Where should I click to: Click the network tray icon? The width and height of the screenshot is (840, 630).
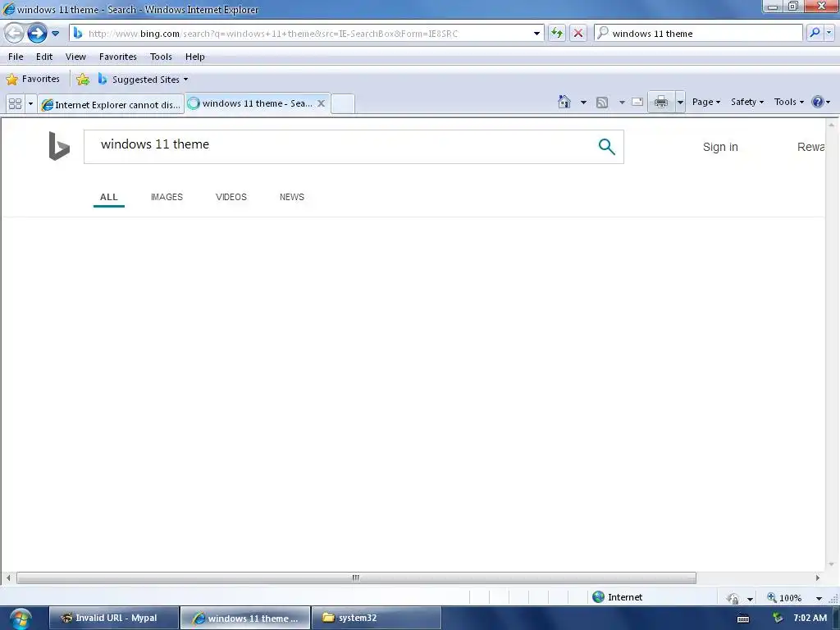click(778, 619)
